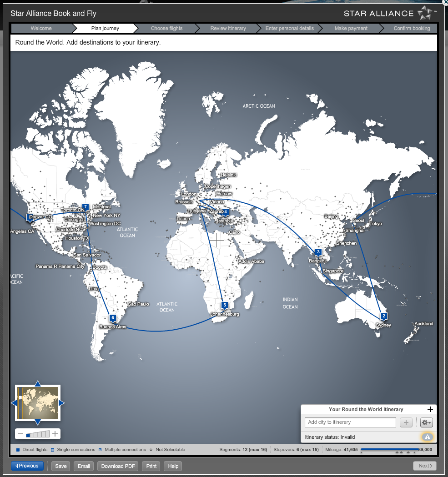Image resolution: width=448 pixels, height=477 pixels.
Task: Click the itinerary status warning icon
Action: [427, 437]
